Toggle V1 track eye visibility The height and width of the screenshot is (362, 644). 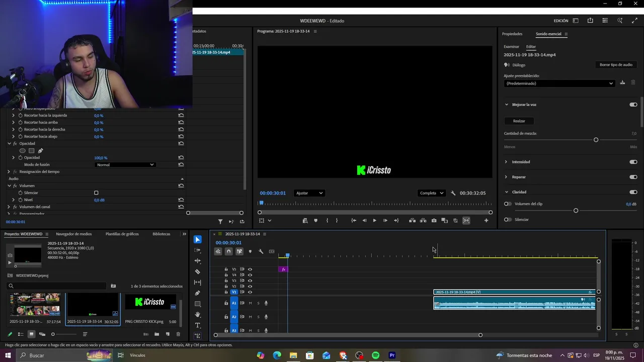coord(250,292)
